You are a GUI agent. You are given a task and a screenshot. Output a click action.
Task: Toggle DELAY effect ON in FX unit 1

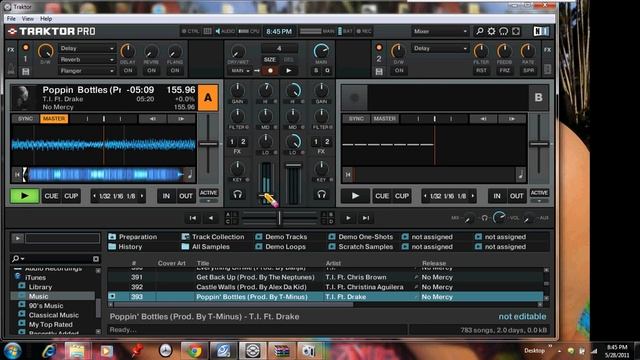point(128,71)
